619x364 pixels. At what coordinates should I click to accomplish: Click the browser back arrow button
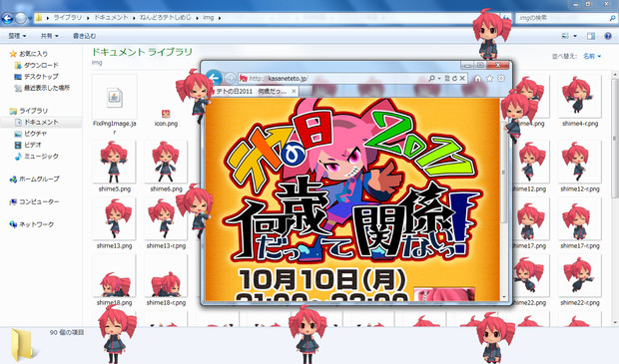click(x=214, y=78)
